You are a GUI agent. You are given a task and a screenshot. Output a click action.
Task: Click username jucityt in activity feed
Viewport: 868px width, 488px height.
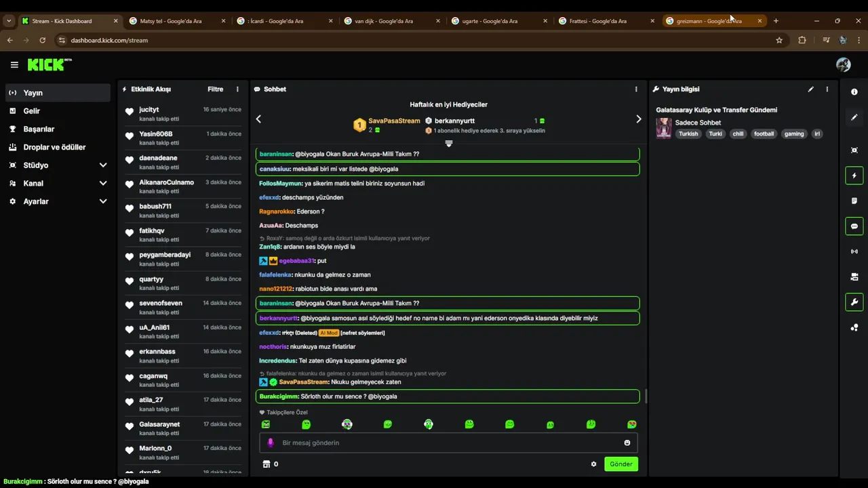149,109
